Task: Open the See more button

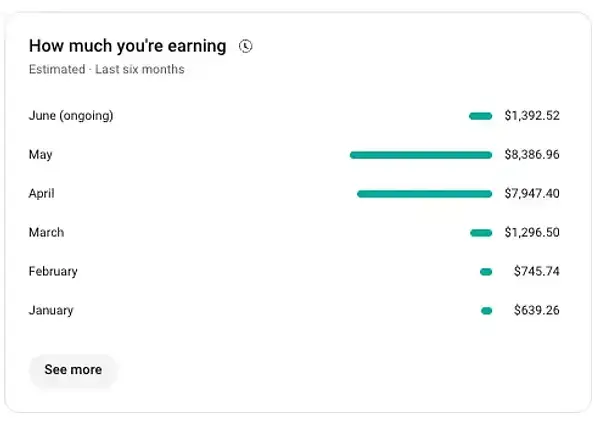Action: click(x=73, y=370)
